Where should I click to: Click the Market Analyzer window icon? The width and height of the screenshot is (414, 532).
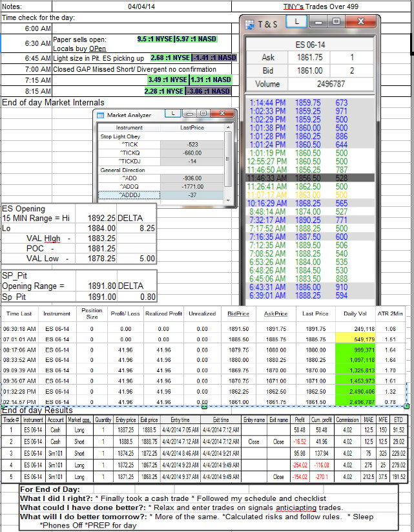100,115
